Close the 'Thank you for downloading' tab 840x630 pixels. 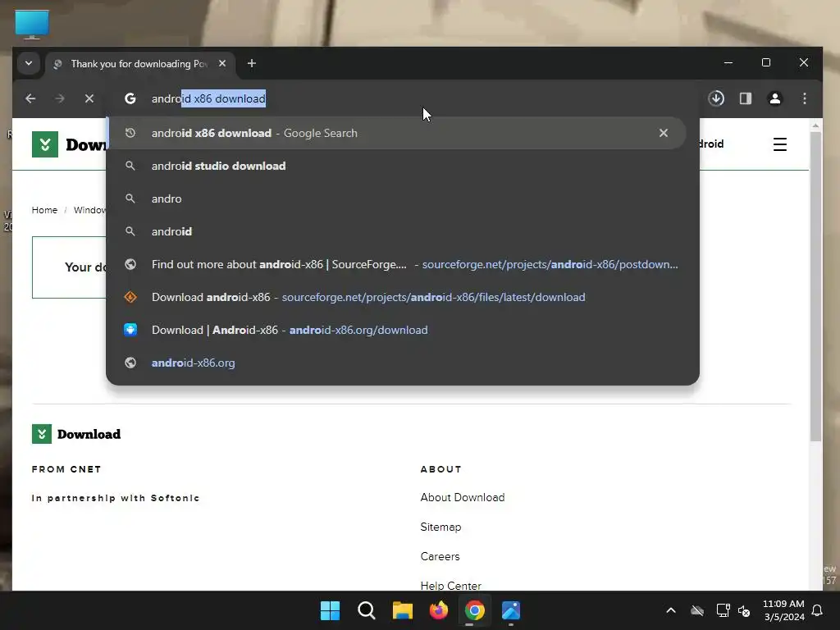(x=222, y=63)
